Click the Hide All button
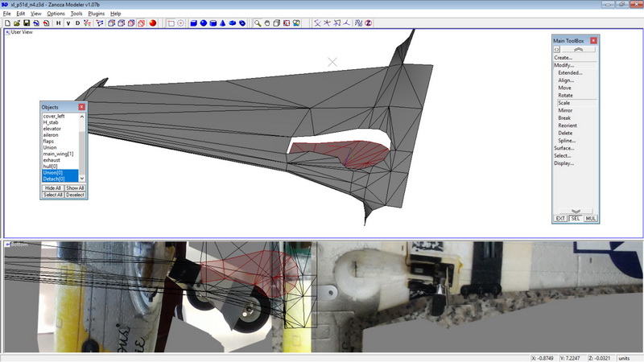644x362 pixels. pos(52,188)
